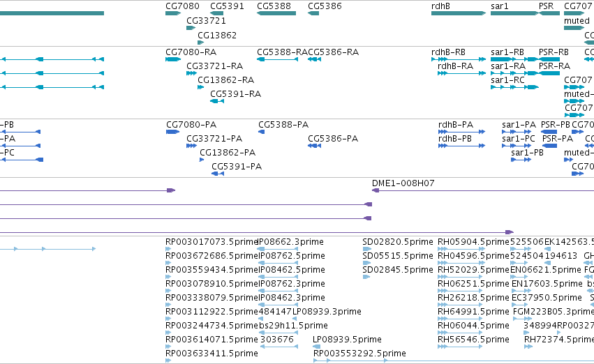Click EST SD02845.5prime
This screenshot has width=594, height=364.
(398, 270)
